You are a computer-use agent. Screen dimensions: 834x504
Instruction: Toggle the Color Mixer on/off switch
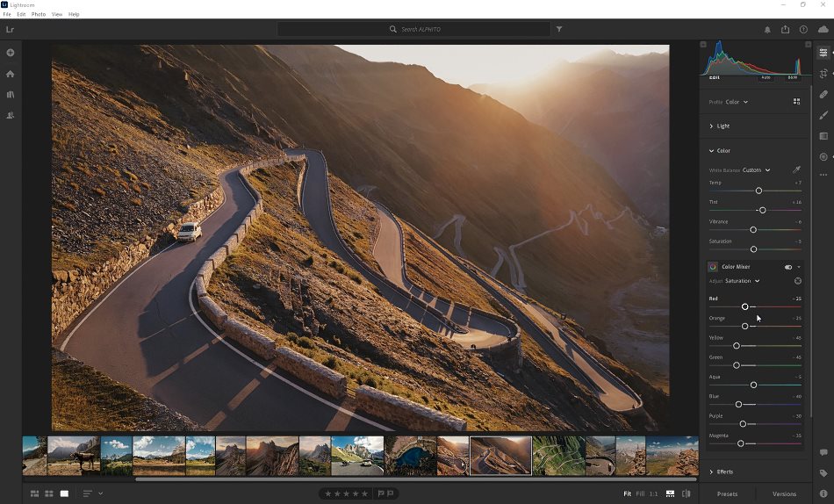[x=787, y=267]
